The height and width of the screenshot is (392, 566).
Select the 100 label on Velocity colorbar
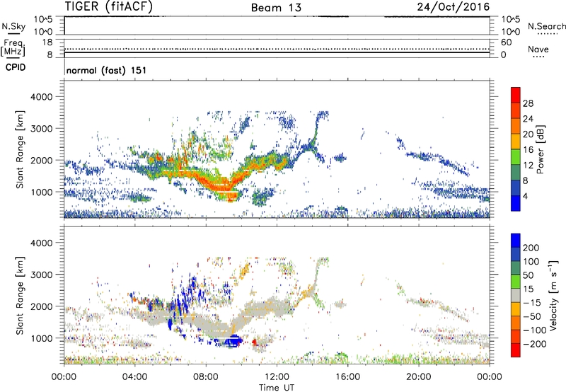[531, 261]
